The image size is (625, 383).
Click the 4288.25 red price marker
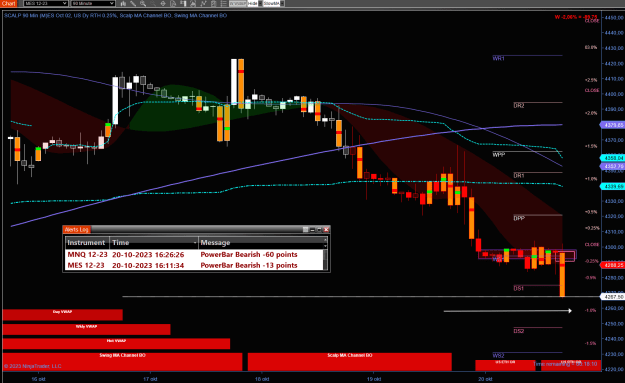coord(613,265)
